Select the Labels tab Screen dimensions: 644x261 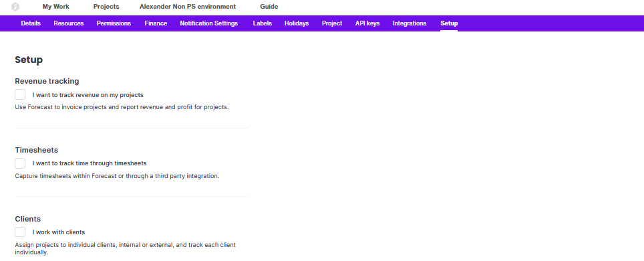[x=263, y=23]
